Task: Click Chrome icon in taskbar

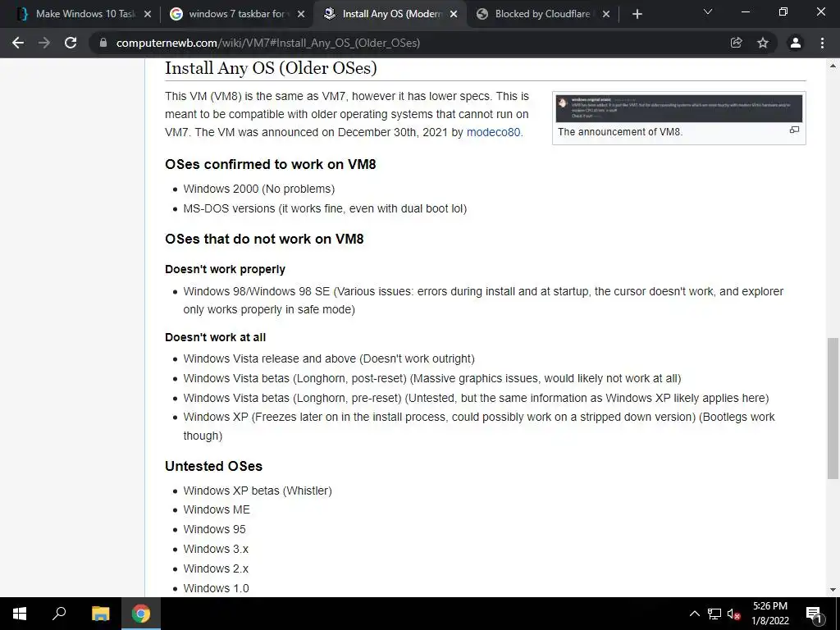Action: [x=141, y=614]
